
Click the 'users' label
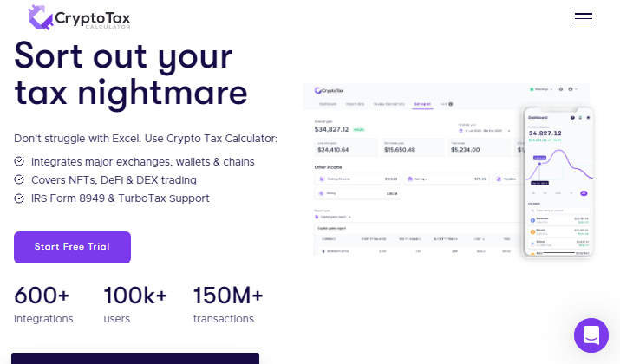[117, 319]
